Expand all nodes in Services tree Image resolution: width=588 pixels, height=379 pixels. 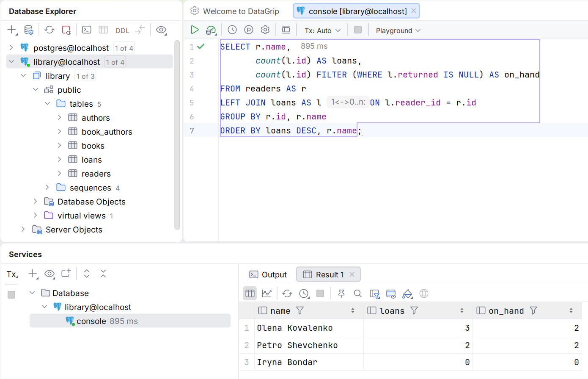click(x=87, y=274)
